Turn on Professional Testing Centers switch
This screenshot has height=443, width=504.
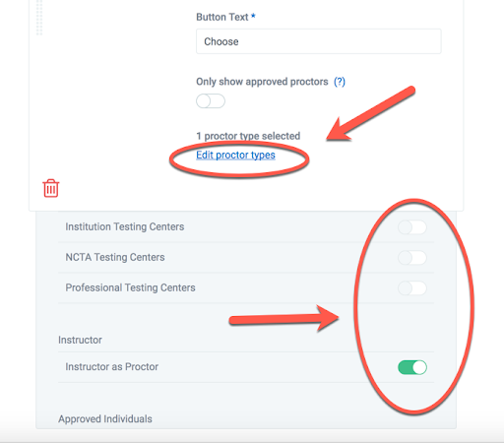click(412, 288)
